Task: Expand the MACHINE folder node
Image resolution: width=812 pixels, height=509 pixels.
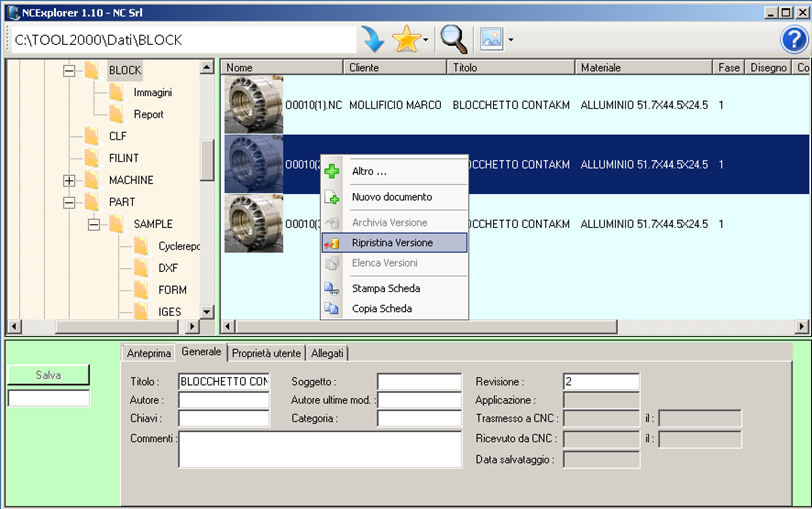Action: 69,180
